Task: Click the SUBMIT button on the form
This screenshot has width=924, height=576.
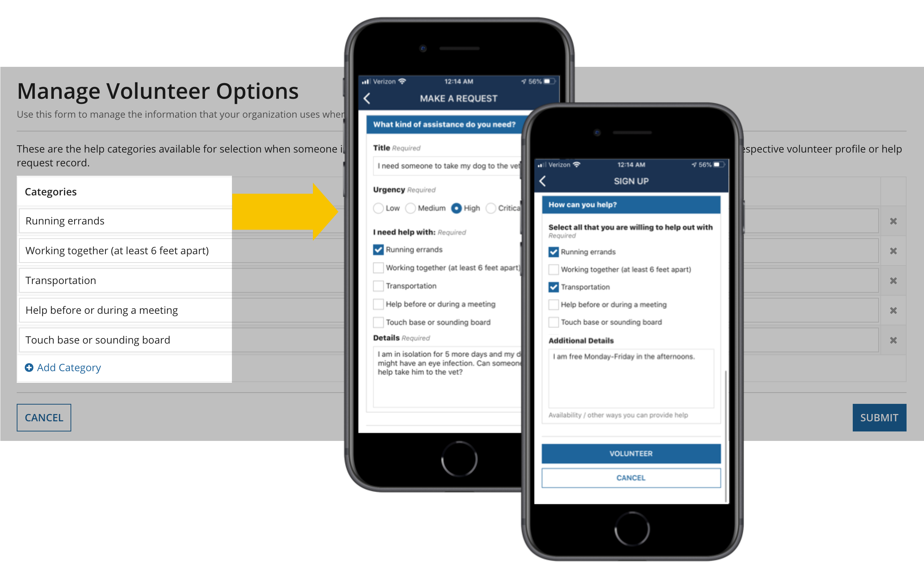Action: point(879,417)
